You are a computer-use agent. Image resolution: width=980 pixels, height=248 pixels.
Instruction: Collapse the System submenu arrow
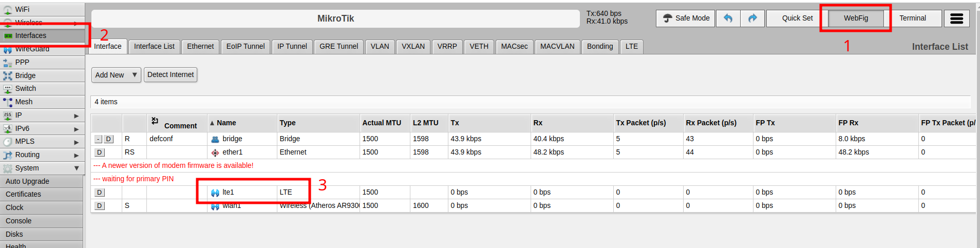click(77, 168)
